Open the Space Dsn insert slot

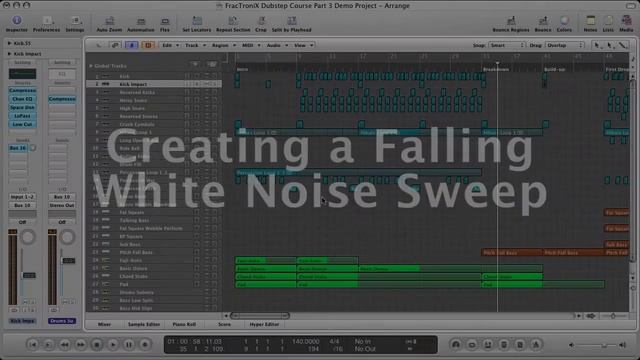[x=22, y=107]
